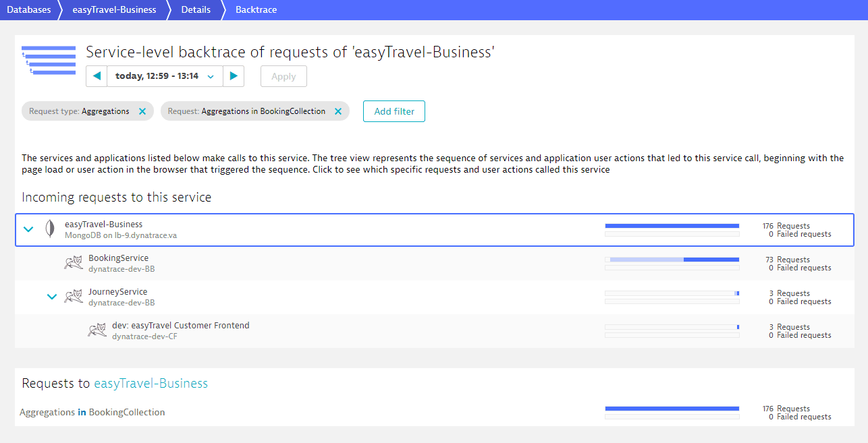Click the BookingService Tomcat icon
Screen dimensions: 868x443
(74, 263)
